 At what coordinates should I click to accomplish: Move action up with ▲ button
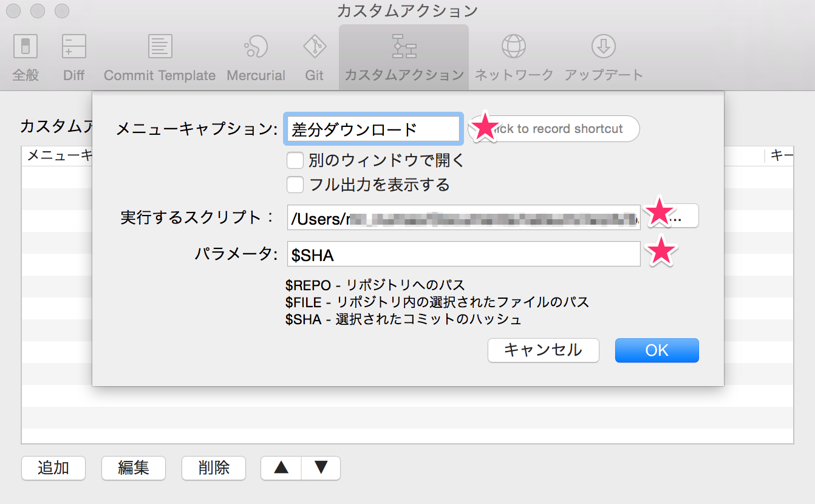coord(281,468)
